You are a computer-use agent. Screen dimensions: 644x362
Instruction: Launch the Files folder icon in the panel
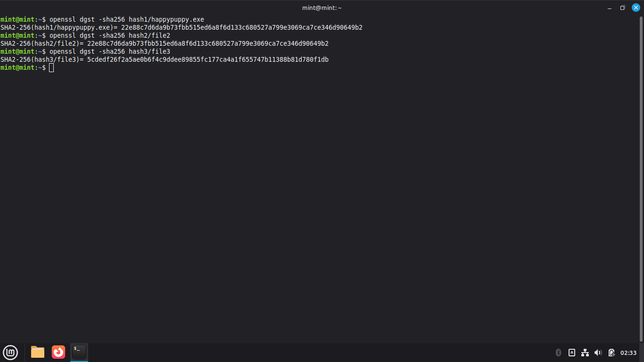pyautogui.click(x=38, y=352)
